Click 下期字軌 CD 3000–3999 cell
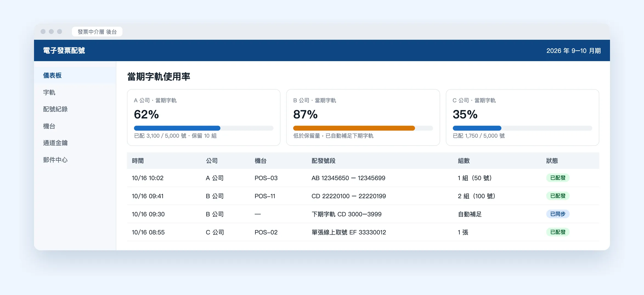Screen dimensions: 644x295 (x=346, y=214)
